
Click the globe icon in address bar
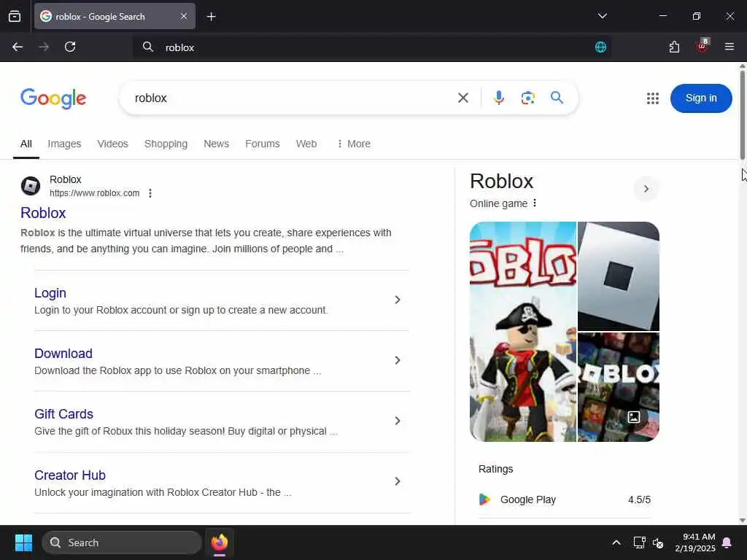pos(601,47)
